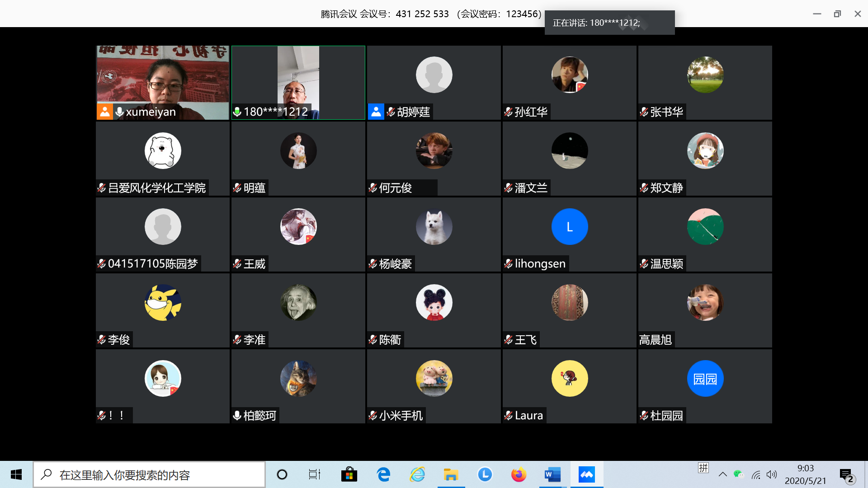The image size is (868, 488).
Task: Click xumeiyan's orange host icon
Action: tap(104, 112)
